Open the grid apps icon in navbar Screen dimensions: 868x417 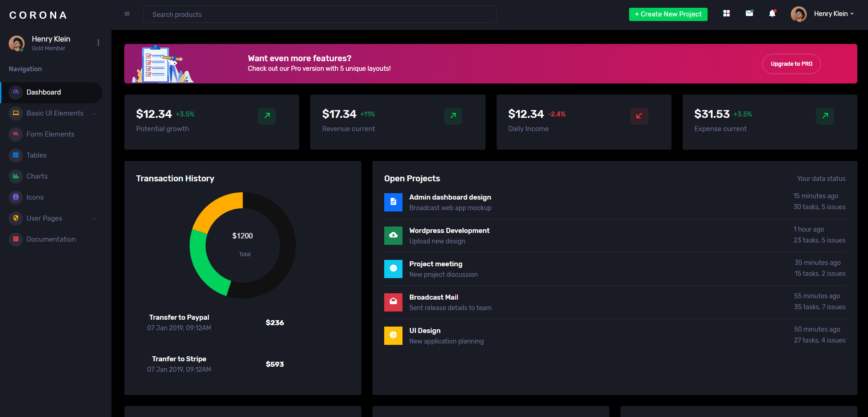726,14
